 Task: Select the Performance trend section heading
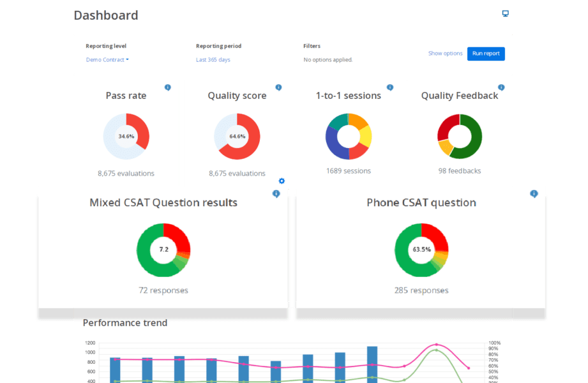pyautogui.click(x=125, y=323)
